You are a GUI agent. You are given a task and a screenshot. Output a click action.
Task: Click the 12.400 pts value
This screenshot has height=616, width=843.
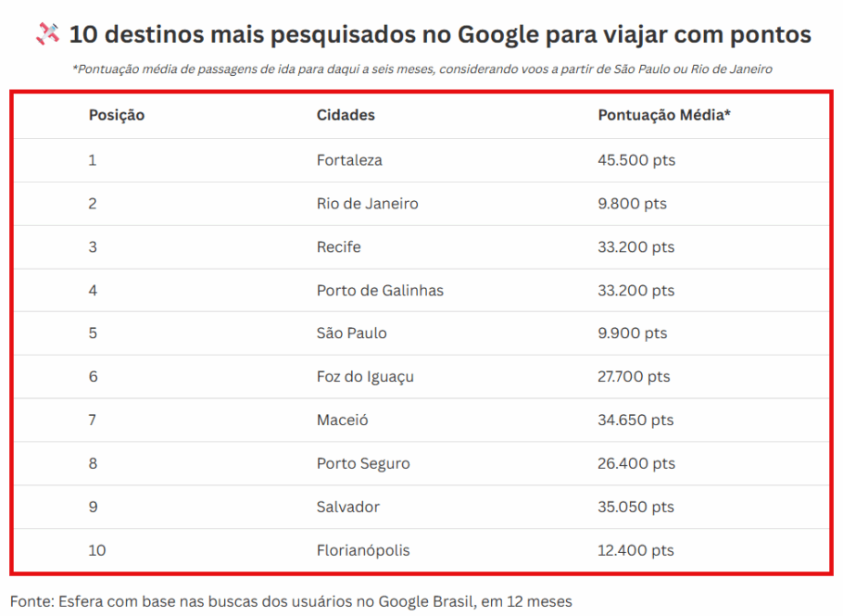(635, 551)
